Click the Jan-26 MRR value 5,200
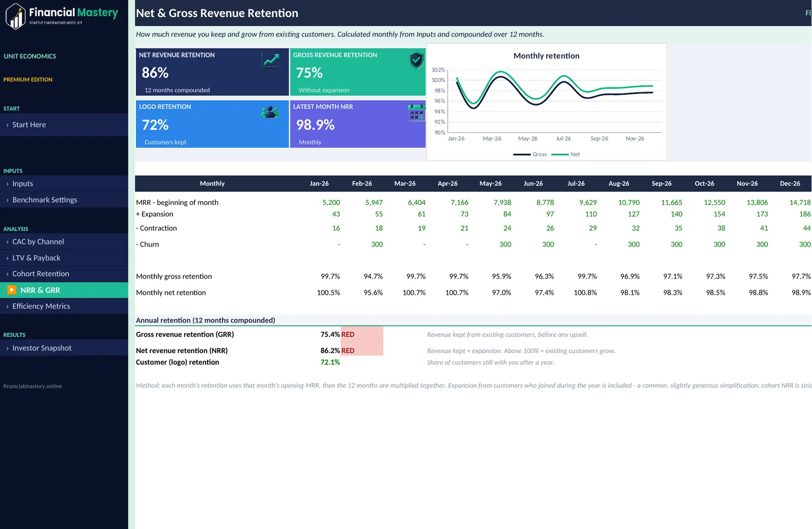The width and height of the screenshot is (812, 529). (x=331, y=202)
